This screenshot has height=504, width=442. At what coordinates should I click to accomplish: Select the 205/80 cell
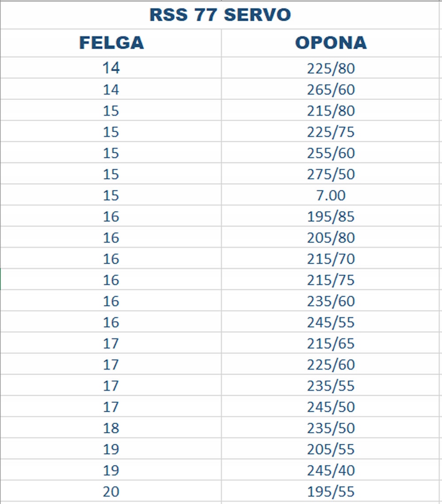click(331, 238)
